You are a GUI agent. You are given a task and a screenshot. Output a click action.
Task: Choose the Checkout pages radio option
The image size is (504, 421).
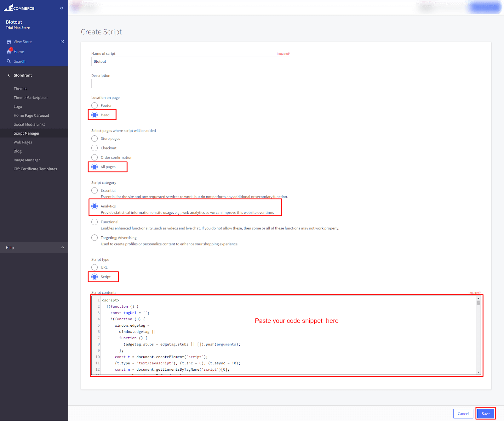pyautogui.click(x=94, y=148)
